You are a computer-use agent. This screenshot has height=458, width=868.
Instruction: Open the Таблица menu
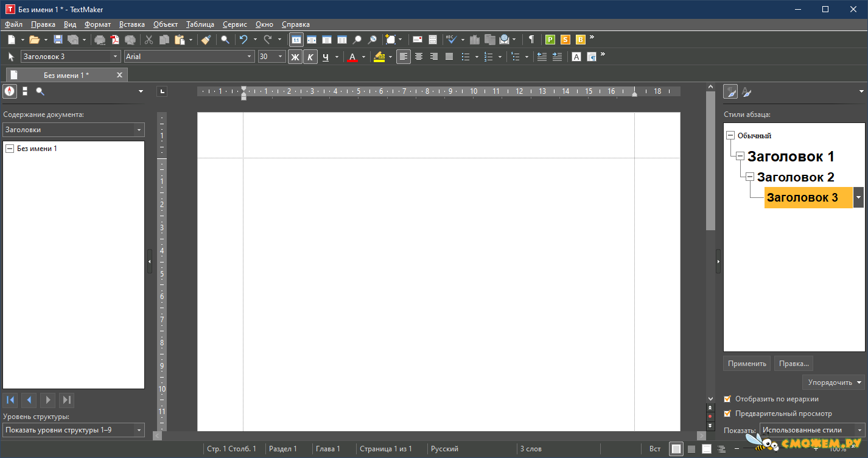click(x=200, y=24)
